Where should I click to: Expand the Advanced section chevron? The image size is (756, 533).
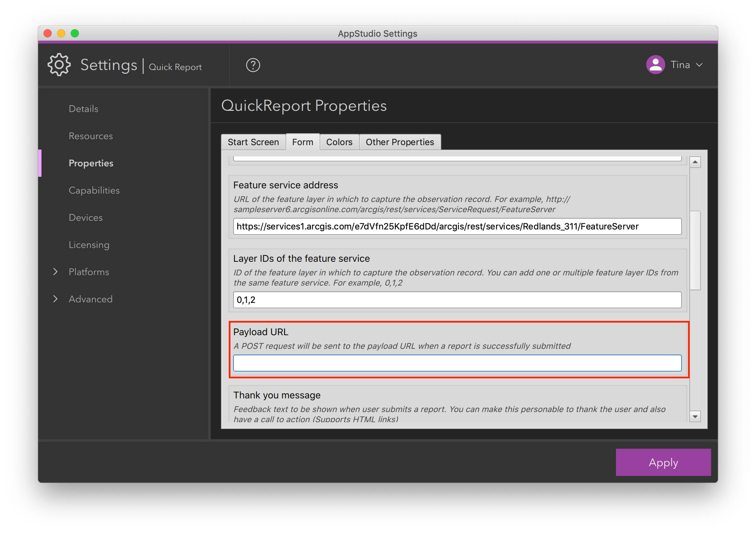(55, 299)
